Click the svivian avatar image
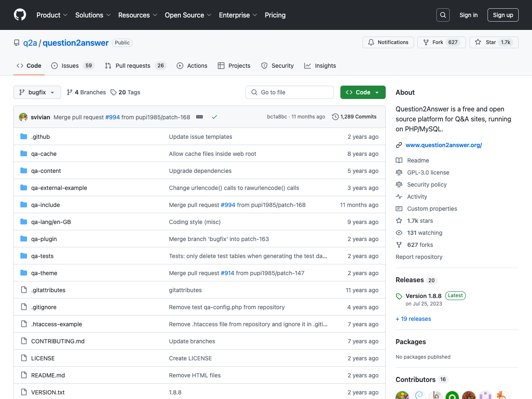Image resolution: width=532 pixels, height=399 pixels. coord(23,117)
